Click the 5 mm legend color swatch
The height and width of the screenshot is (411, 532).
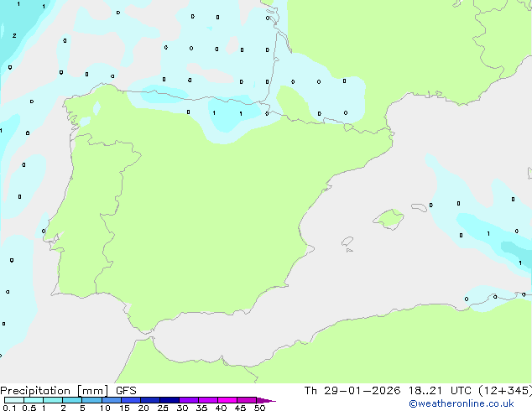[92, 400]
